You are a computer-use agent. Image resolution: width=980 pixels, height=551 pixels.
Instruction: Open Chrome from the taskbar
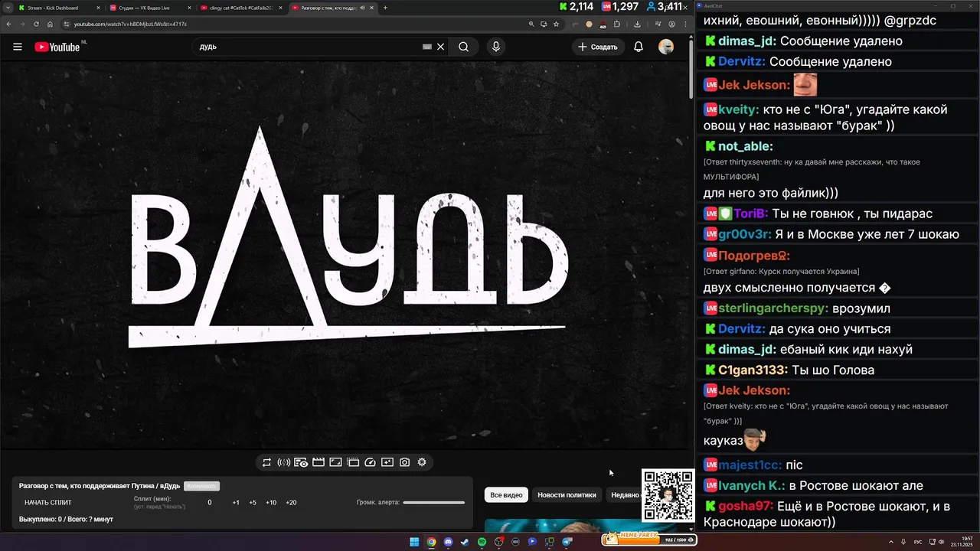pyautogui.click(x=431, y=542)
